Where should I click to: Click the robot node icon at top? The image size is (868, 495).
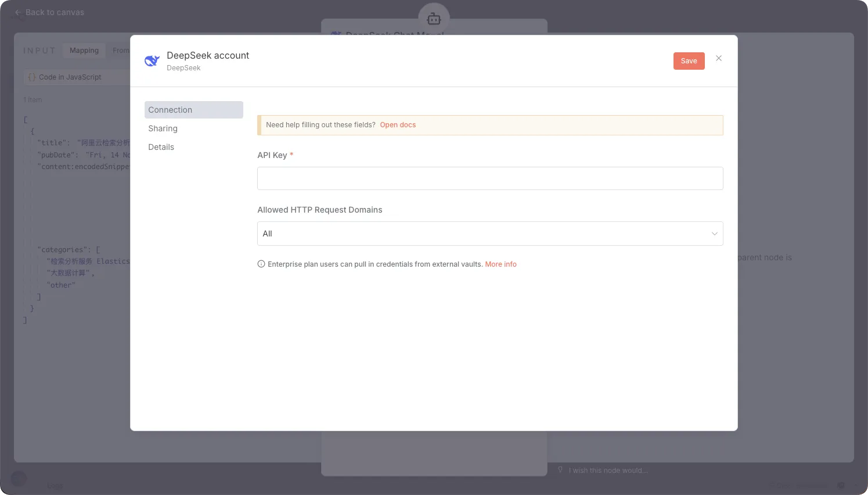434,19
